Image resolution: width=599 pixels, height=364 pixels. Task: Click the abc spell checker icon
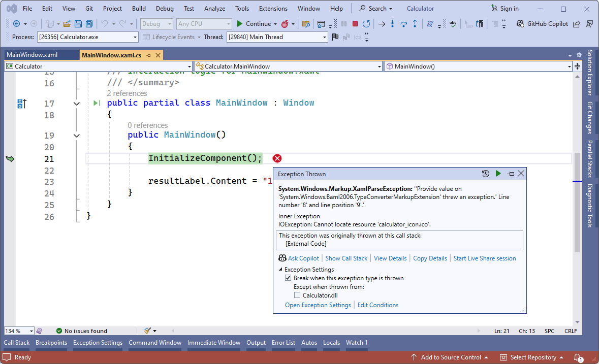[453, 24]
